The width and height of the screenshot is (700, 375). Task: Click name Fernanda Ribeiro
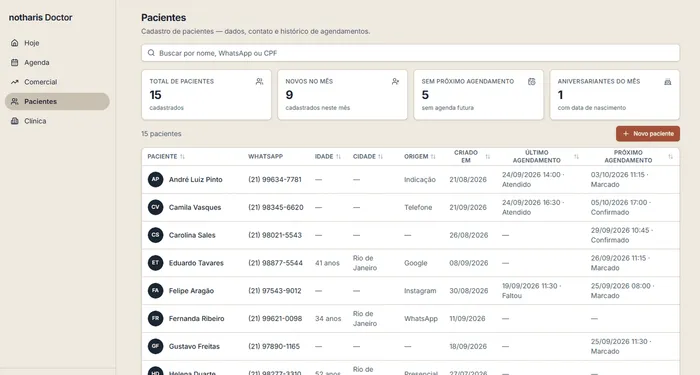coord(196,318)
